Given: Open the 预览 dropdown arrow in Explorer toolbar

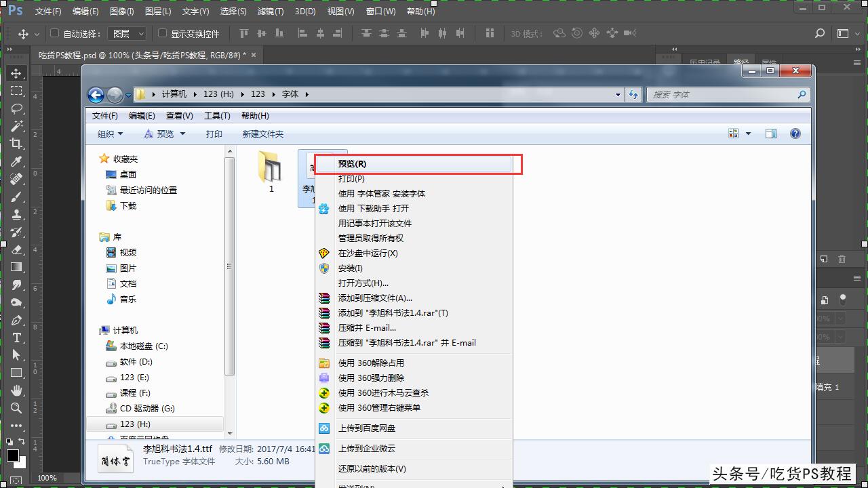Looking at the screenshot, I should point(183,134).
